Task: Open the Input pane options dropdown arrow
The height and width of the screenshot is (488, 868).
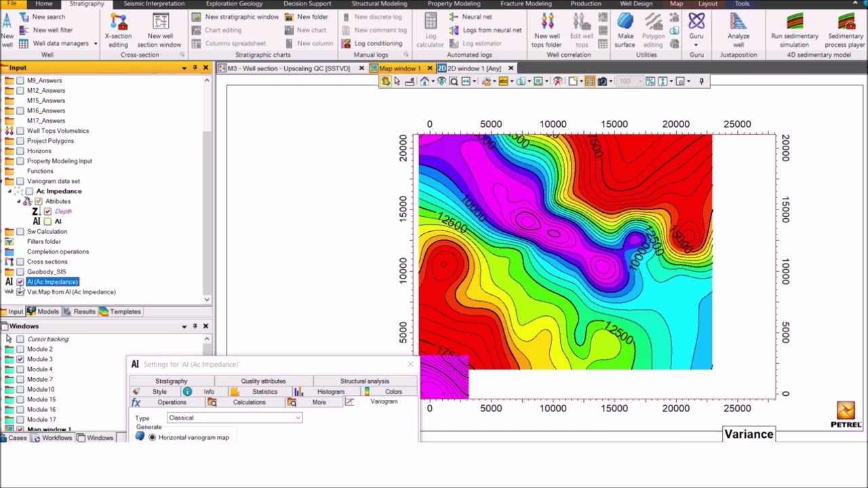Action: pyautogui.click(x=184, y=68)
